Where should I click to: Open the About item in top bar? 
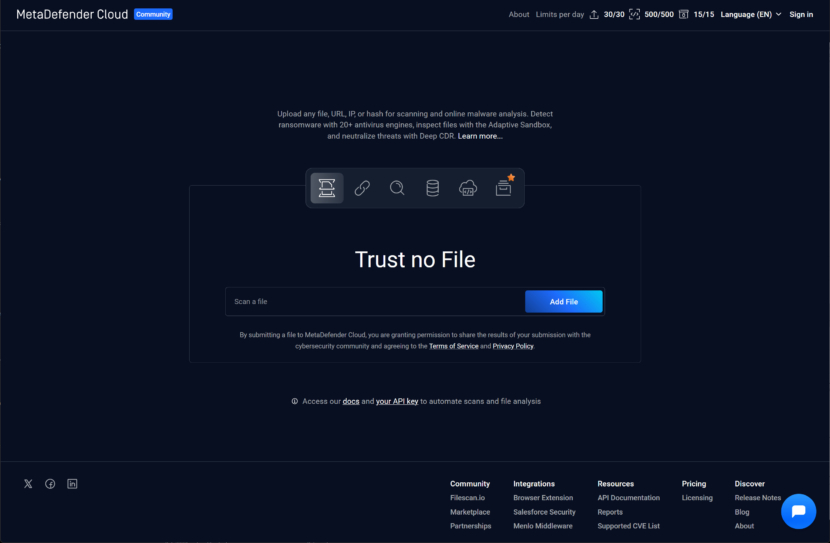pyautogui.click(x=519, y=14)
